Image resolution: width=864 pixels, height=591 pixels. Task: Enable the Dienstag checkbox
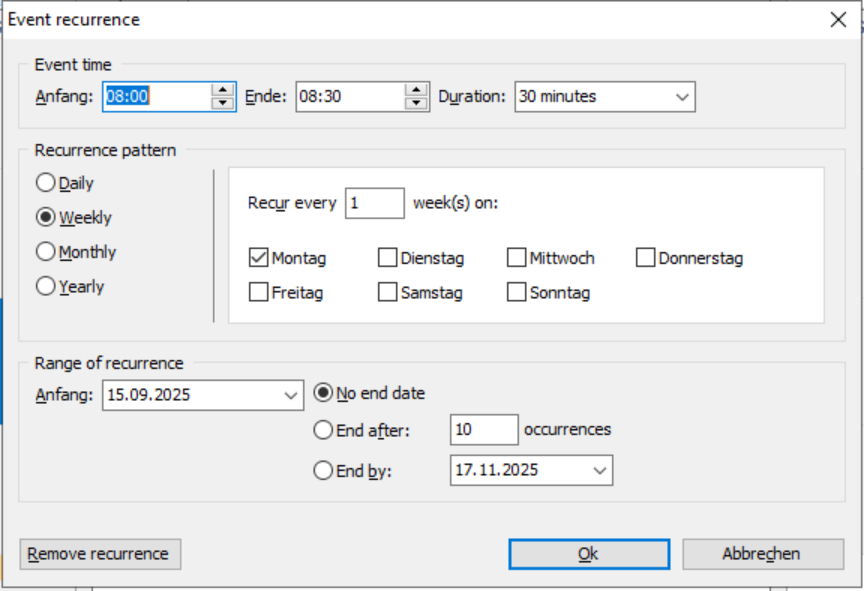pos(387,258)
